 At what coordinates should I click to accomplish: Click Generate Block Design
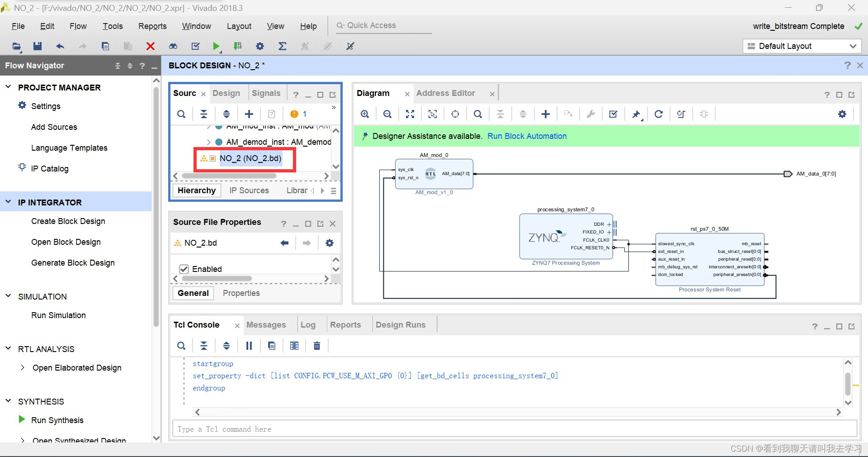point(73,263)
